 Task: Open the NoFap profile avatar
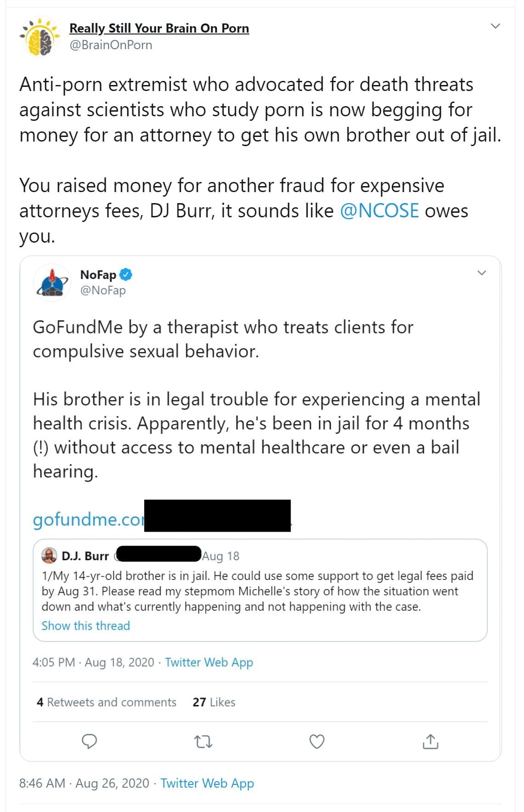52,282
